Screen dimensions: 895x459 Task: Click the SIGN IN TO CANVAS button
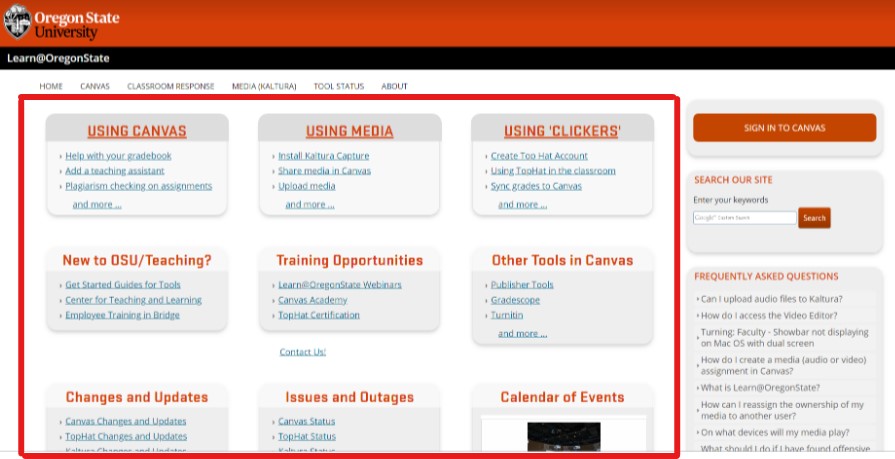[784, 128]
